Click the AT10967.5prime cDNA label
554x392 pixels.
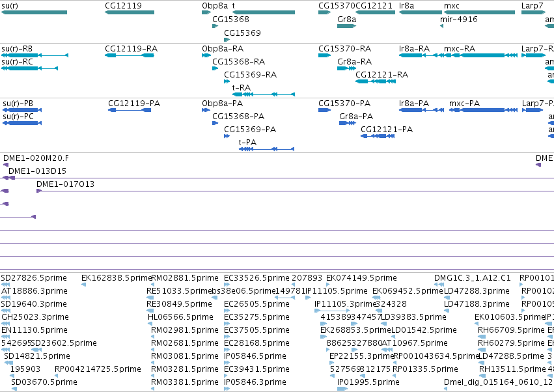415,343
